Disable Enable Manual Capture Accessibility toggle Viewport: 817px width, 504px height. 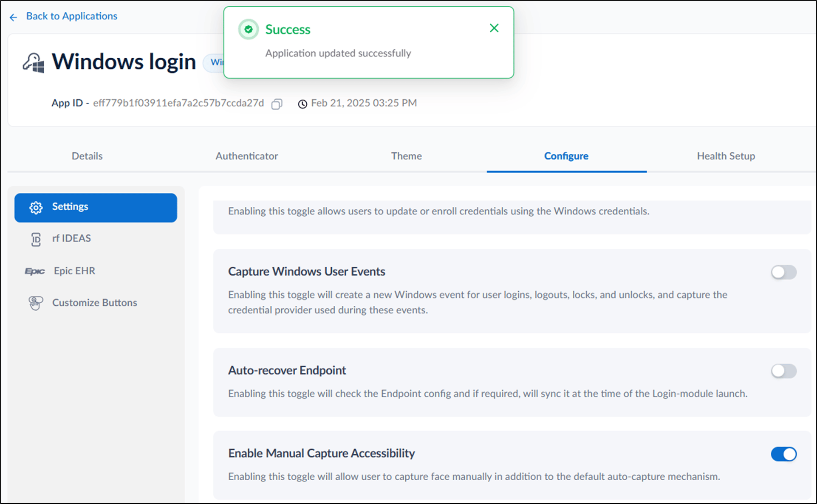[x=784, y=454]
